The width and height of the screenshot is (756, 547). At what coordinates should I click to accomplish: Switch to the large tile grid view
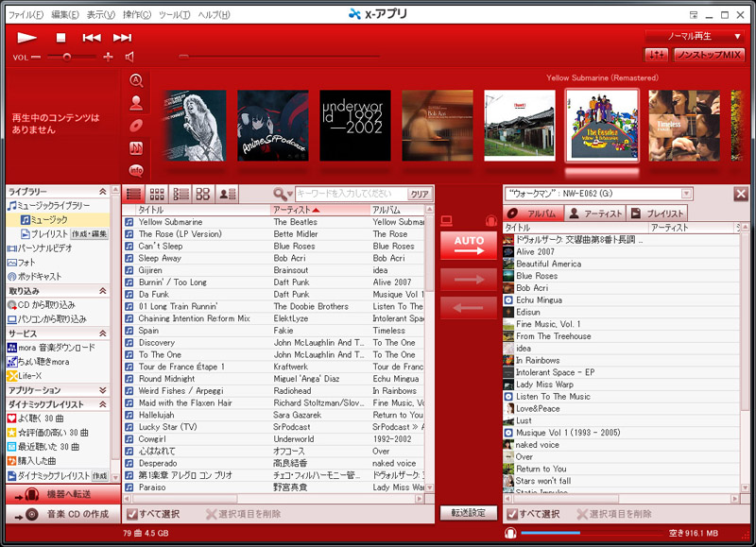(203, 194)
